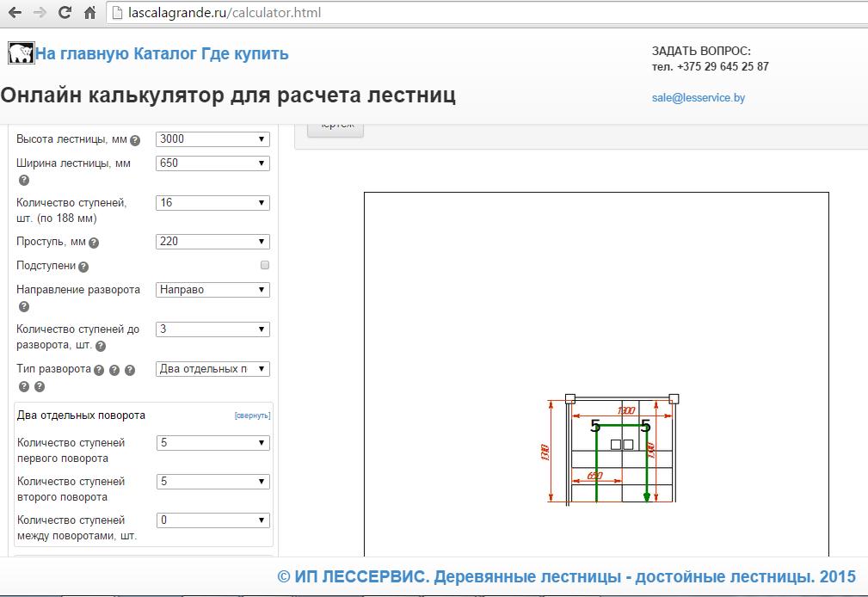
Task: Open the Каталог link
Action: point(165,53)
